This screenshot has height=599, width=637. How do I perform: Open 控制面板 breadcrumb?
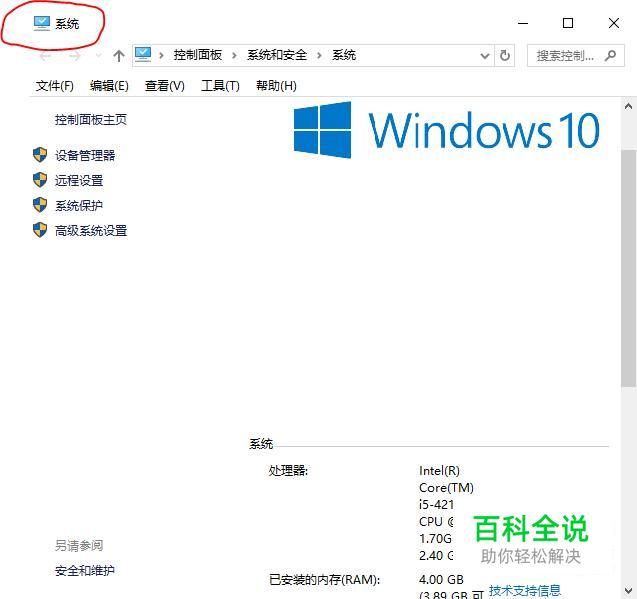tap(198, 55)
